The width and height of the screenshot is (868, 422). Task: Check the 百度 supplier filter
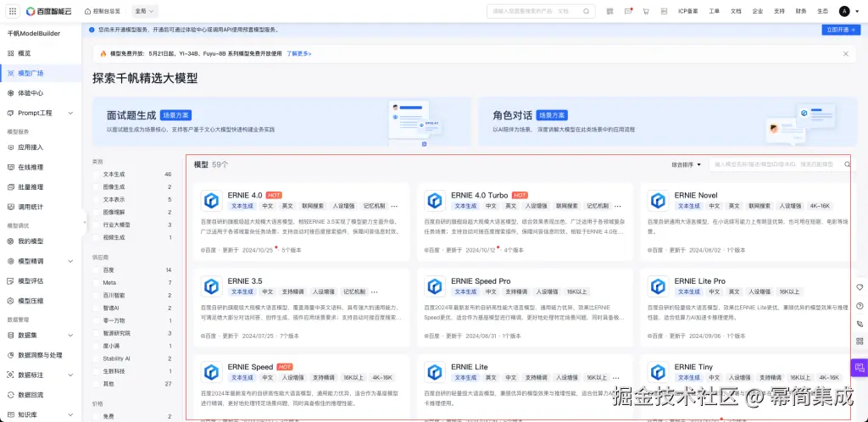tap(97, 270)
